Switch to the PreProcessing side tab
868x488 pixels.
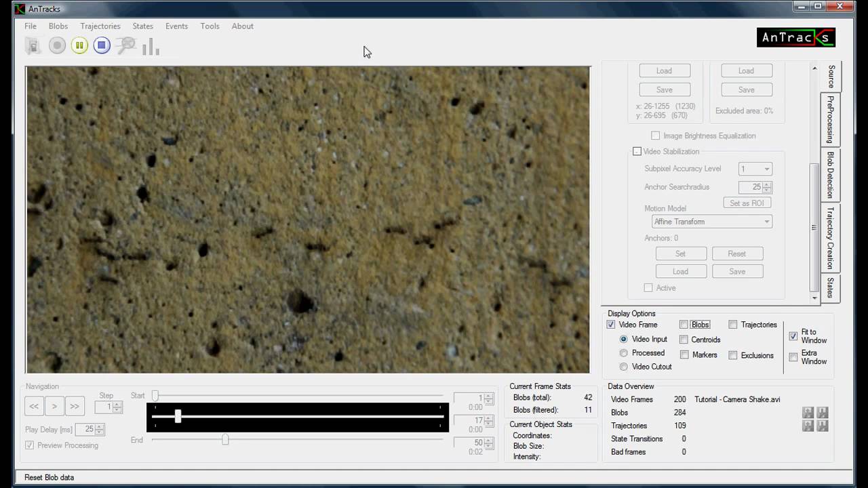830,119
